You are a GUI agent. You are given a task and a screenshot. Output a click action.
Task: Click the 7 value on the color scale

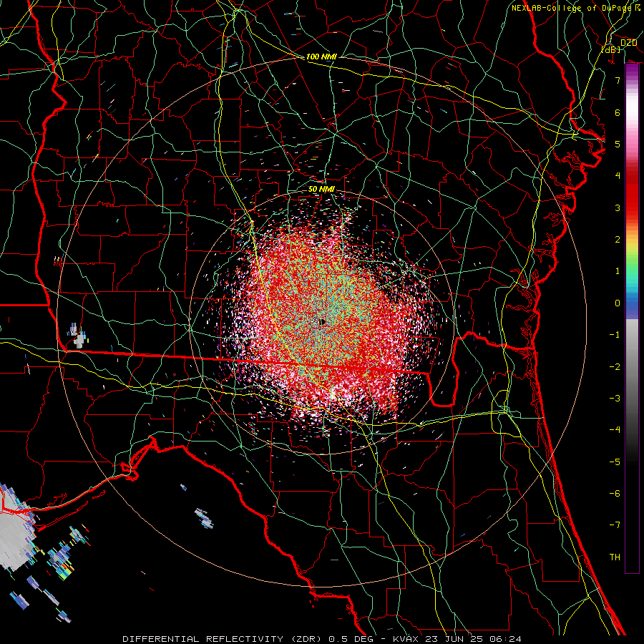point(618,80)
